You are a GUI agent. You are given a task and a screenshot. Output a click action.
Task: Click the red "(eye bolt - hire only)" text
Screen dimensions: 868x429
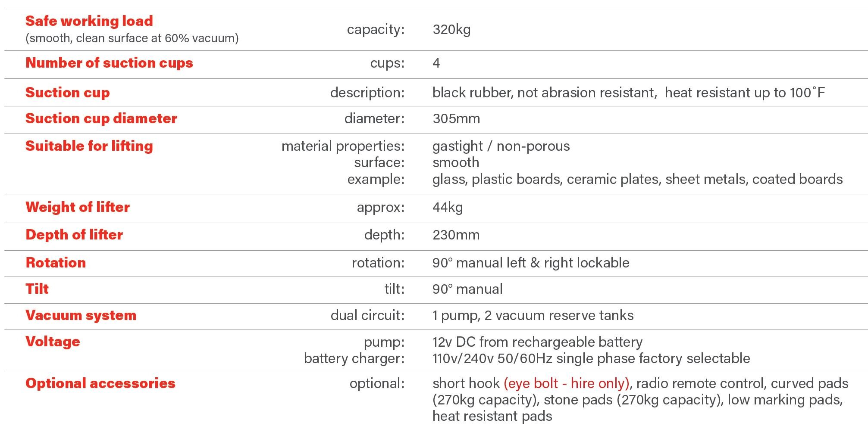(x=567, y=383)
